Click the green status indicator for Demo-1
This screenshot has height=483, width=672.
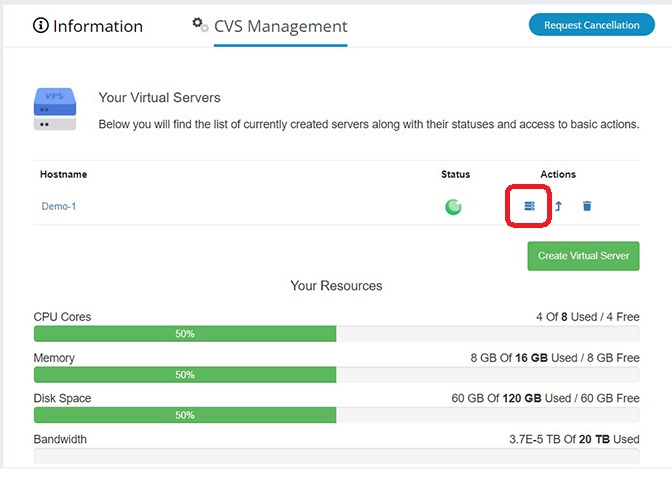[453, 207]
